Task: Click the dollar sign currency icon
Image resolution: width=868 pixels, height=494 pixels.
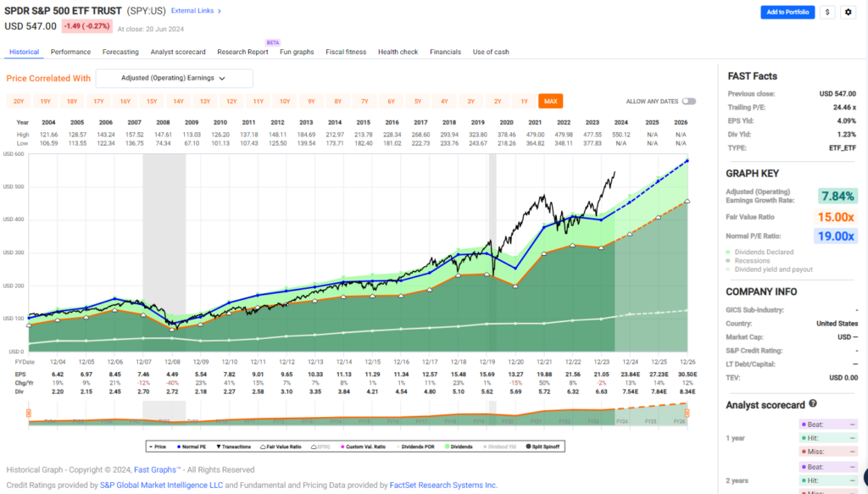Action: pos(826,12)
